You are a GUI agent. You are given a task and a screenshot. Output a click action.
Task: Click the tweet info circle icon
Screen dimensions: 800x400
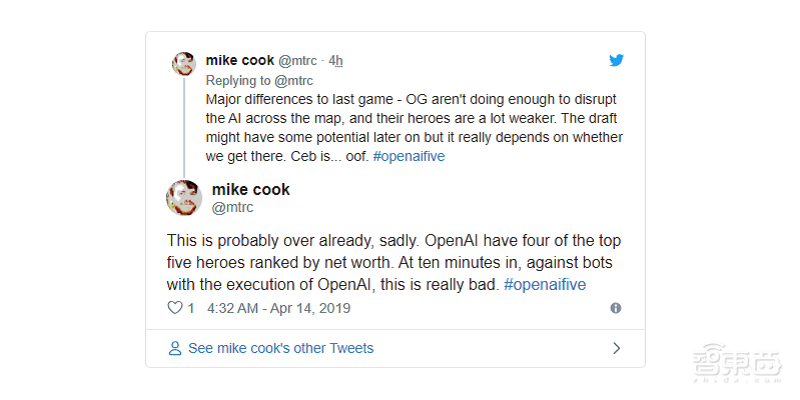point(616,308)
